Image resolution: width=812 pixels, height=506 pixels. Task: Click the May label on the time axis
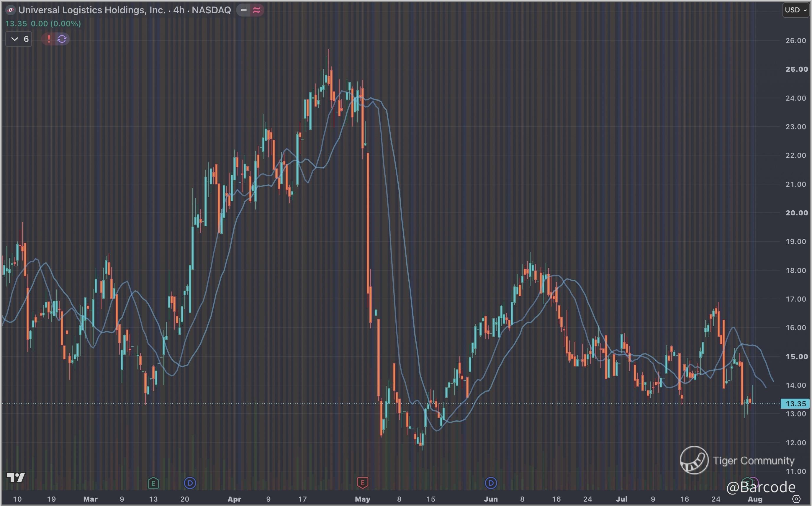point(363,499)
